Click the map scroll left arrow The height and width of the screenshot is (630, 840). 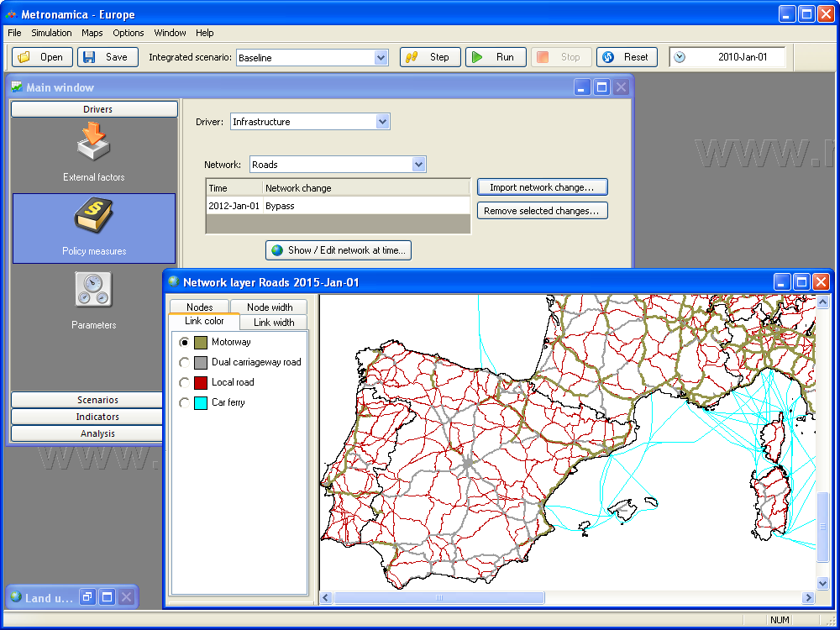[326, 597]
